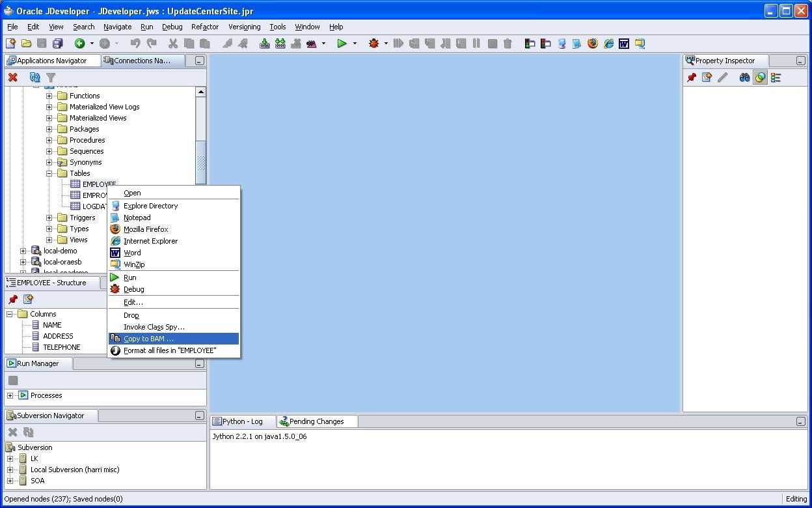The width and height of the screenshot is (812, 508).
Task: Expand the local-demo connection node
Action: (x=23, y=251)
